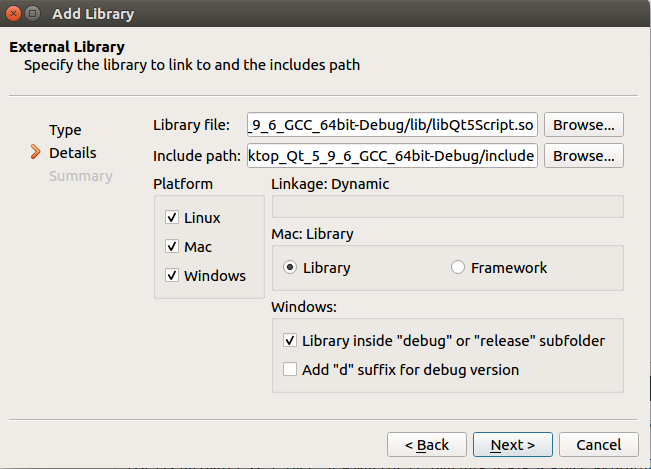Disable the Windows platform checkbox
This screenshot has height=469, width=651.
tap(172, 275)
